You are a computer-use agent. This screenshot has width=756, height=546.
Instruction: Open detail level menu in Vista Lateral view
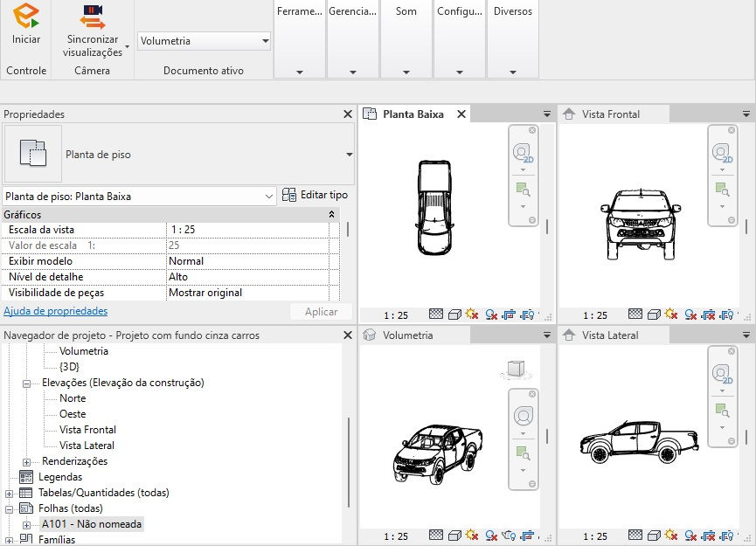click(x=635, y=535)
